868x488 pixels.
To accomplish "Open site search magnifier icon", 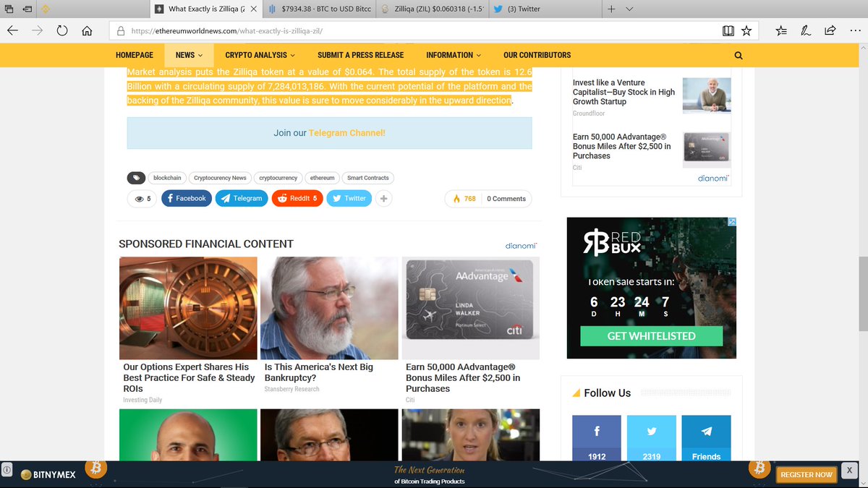I will [x=738, y=56].
